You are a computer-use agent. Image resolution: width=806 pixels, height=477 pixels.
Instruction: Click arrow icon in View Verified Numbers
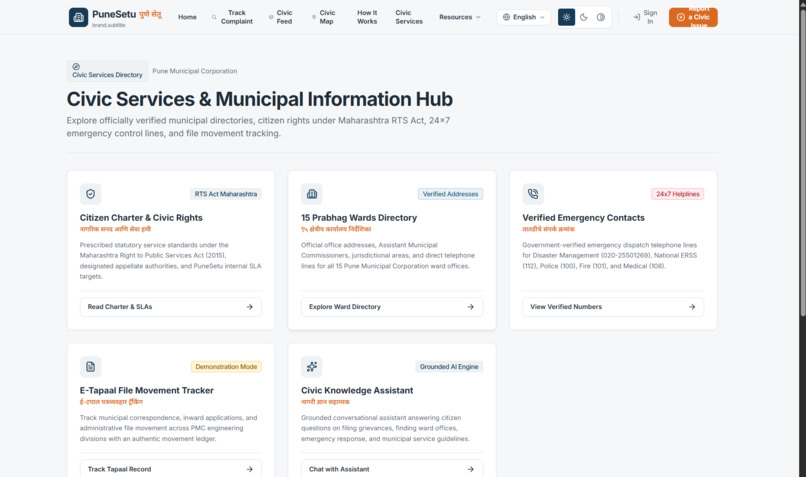coord(692,307)
